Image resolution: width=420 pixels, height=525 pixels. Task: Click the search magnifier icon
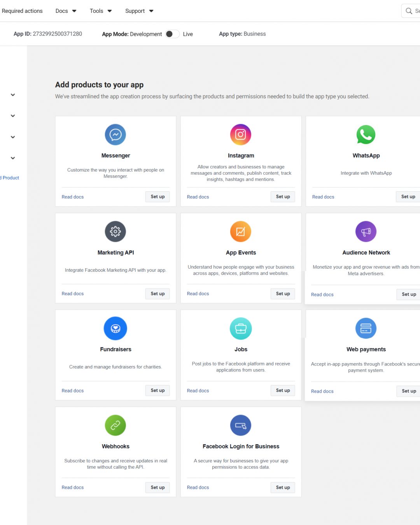(409, 11)
